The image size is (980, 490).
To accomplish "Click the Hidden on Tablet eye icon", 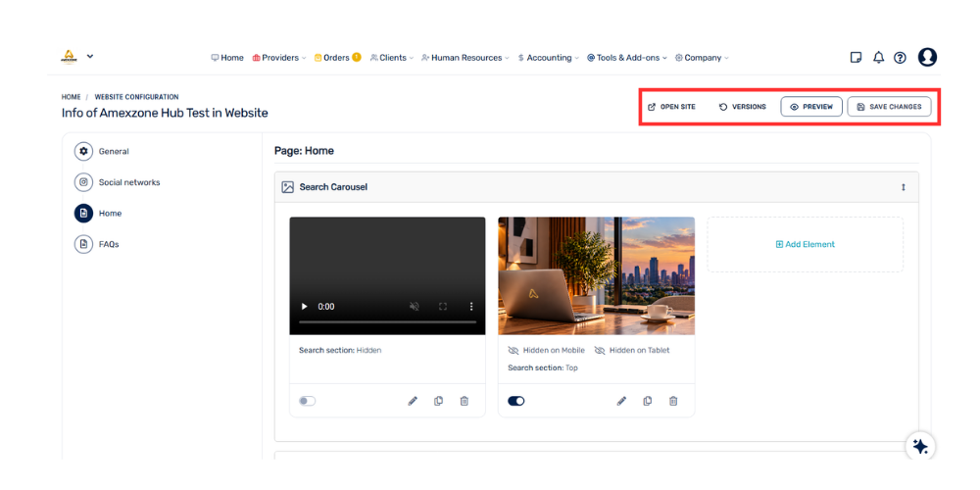I will 600,351.
